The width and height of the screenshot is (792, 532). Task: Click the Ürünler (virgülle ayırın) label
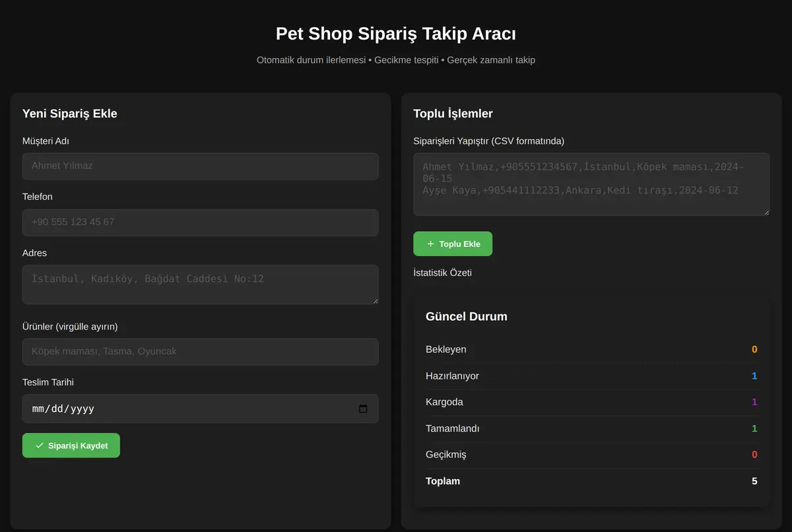[x=70, y=326]
